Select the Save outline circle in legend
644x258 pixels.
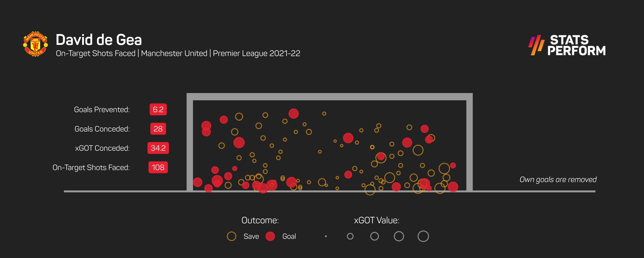pos(231,236)
